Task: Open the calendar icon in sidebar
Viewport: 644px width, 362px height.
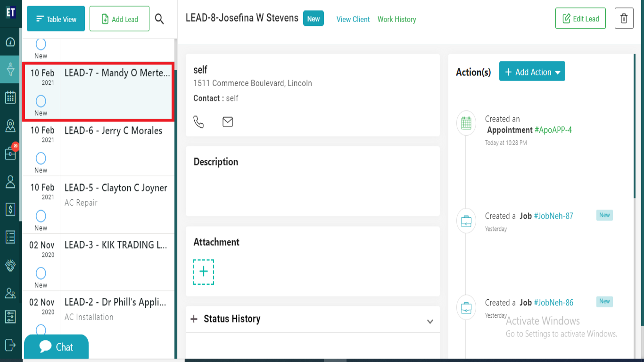Action: coord(10,98)
